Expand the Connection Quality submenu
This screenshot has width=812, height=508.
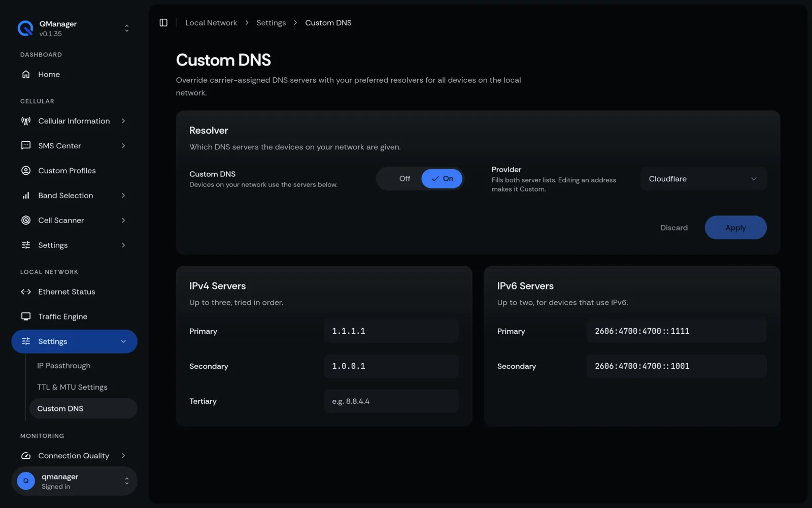123,456
